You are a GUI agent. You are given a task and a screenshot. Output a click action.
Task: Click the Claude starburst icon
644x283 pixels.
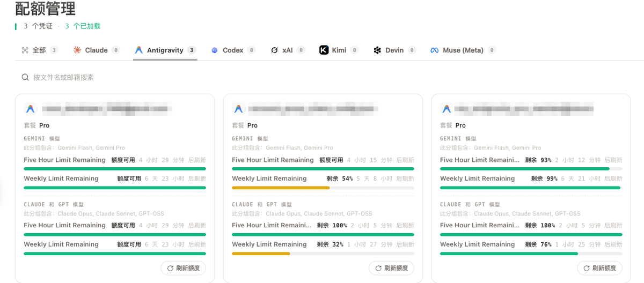point(77,50)
